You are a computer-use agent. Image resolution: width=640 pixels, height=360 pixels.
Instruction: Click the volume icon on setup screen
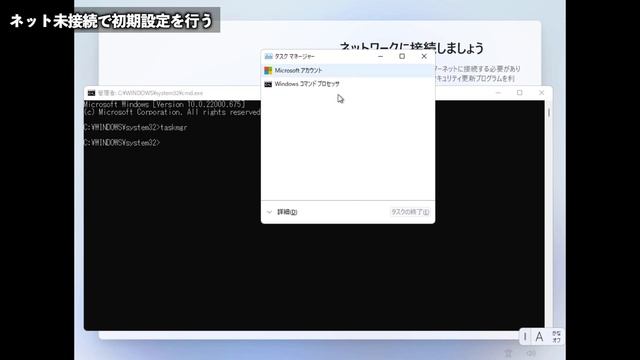[531, 353]
